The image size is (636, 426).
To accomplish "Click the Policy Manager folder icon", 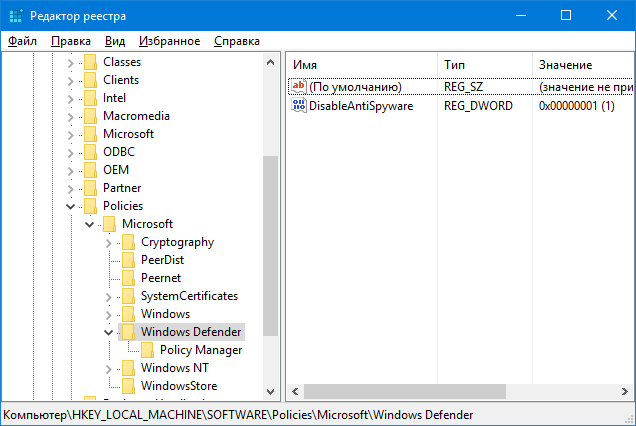I will point(148,350).
